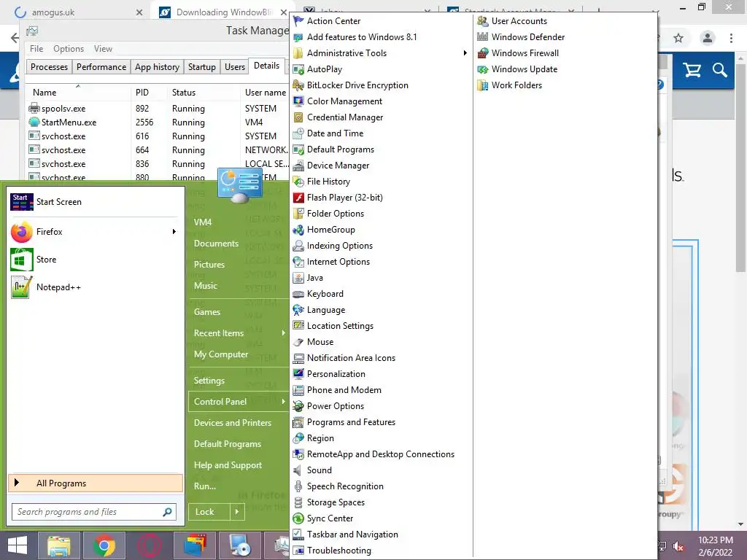Open User Accounts icon
The image size is (747, 560).
(x=483, y=21)
